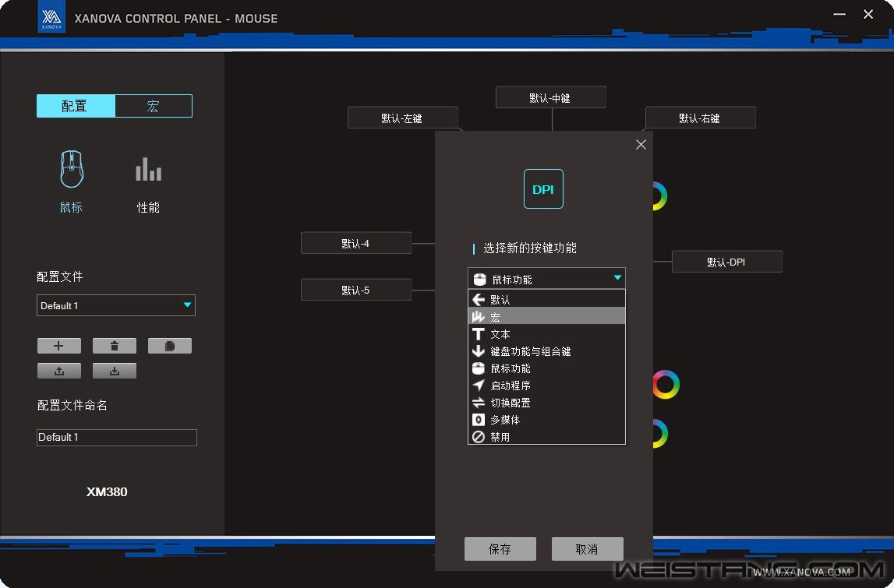Click the export profile upload icon
Viewport: 894px width, 588px height.
[58, 371]
